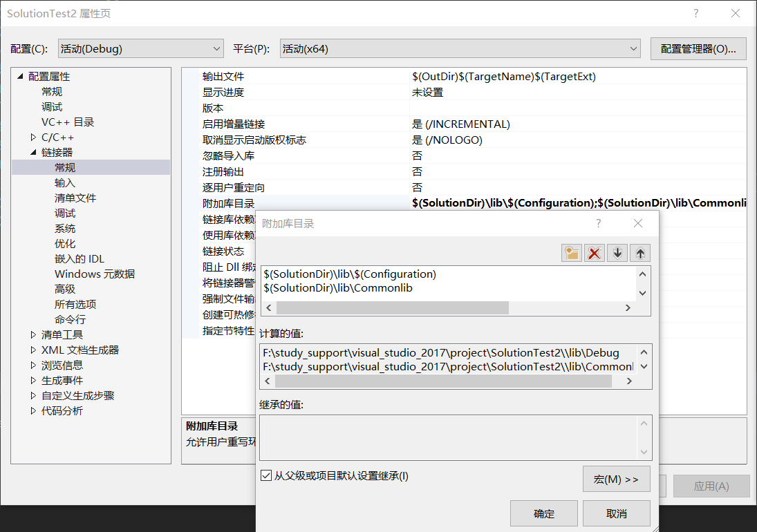Select 命令行 in the left tree
Screen dimensions: 757x532
(69, 319)
